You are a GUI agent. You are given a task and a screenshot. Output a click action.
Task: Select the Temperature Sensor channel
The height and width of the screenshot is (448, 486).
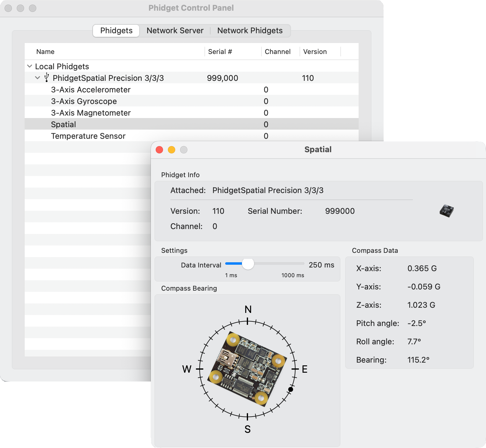point(88,136)
